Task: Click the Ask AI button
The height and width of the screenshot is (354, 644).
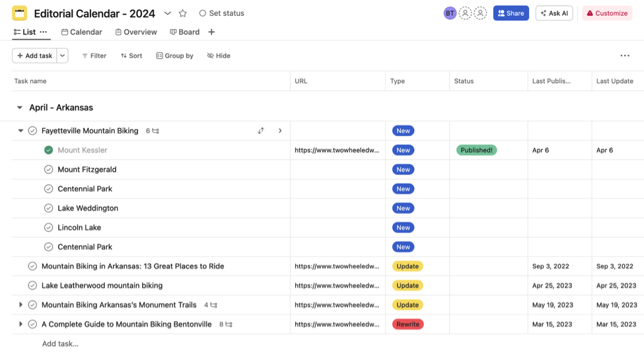Action: click(554, 13)
